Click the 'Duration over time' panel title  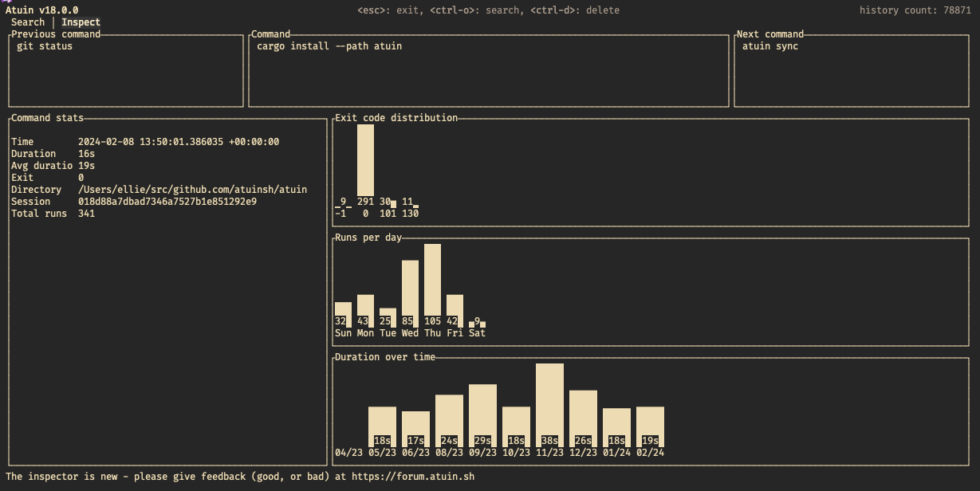(x=385, y=357)
